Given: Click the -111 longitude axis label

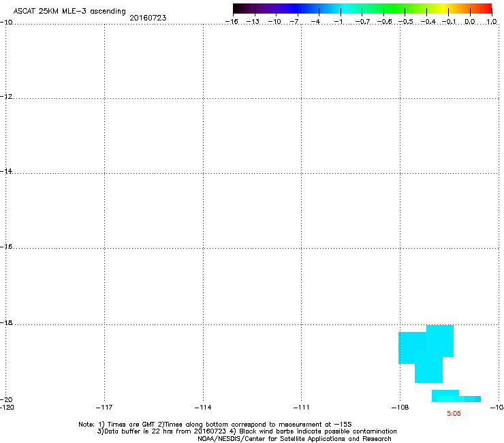Looking at the screenshot, I should 301,408.
